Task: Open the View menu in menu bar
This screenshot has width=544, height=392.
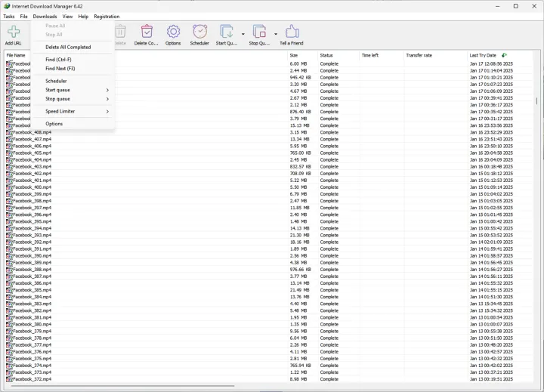Action: (x=68, y=16)
